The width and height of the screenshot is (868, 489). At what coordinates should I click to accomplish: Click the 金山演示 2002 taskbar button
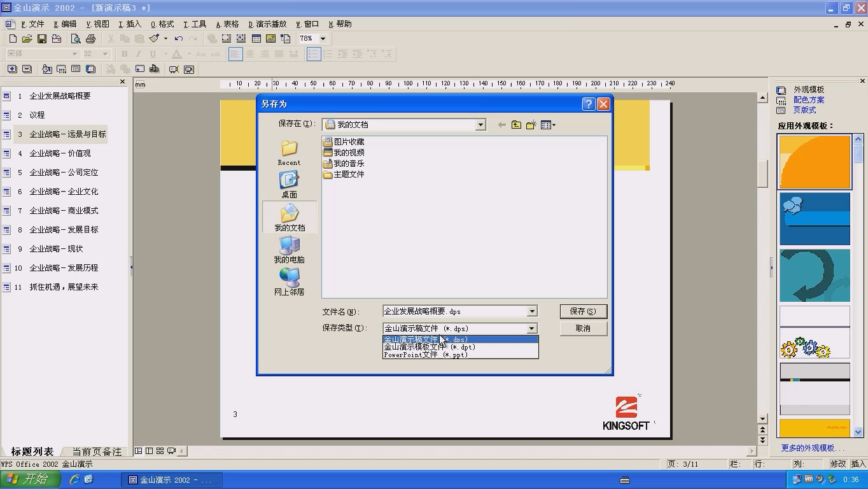(171, 480)
